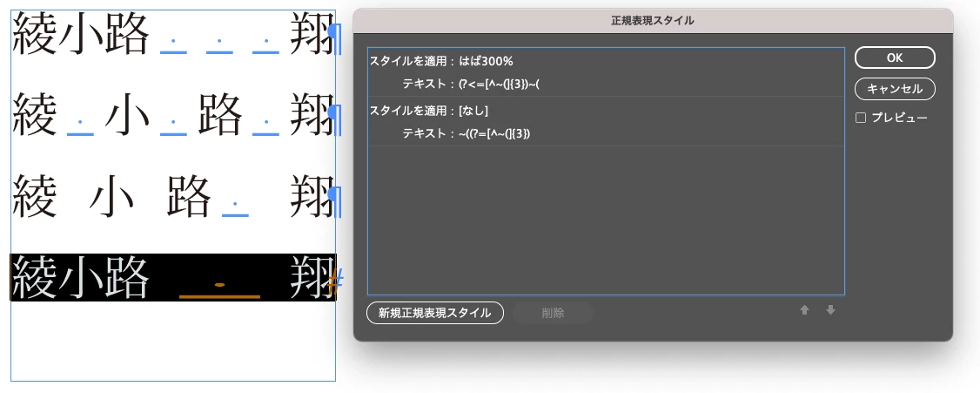Image resolution: width=980 pixels, height=393 pixels.
Task: Click the highlighted fourth line 綾小路 text
Action: click(x=81, y=277)
